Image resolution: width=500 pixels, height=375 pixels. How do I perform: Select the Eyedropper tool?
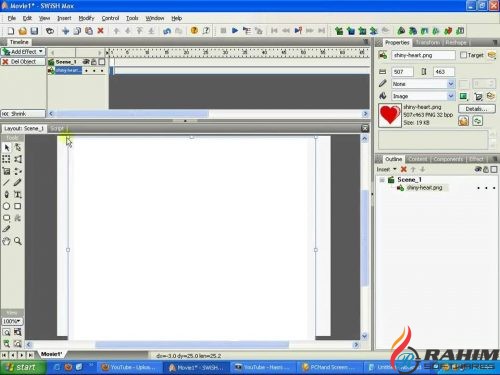pyautogui.click(x=6, y=229)
